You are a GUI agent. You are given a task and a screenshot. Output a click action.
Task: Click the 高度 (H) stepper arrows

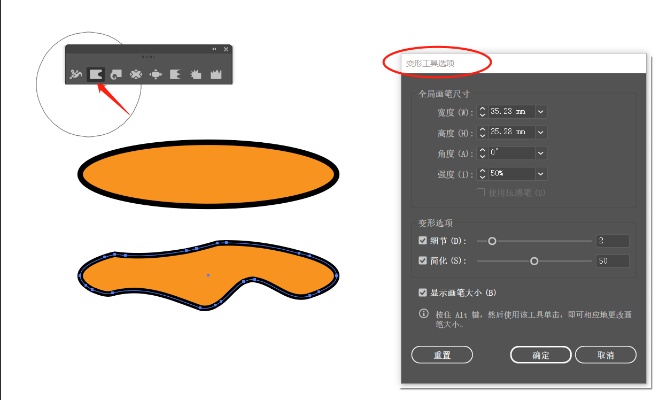[x=482, y=132]
